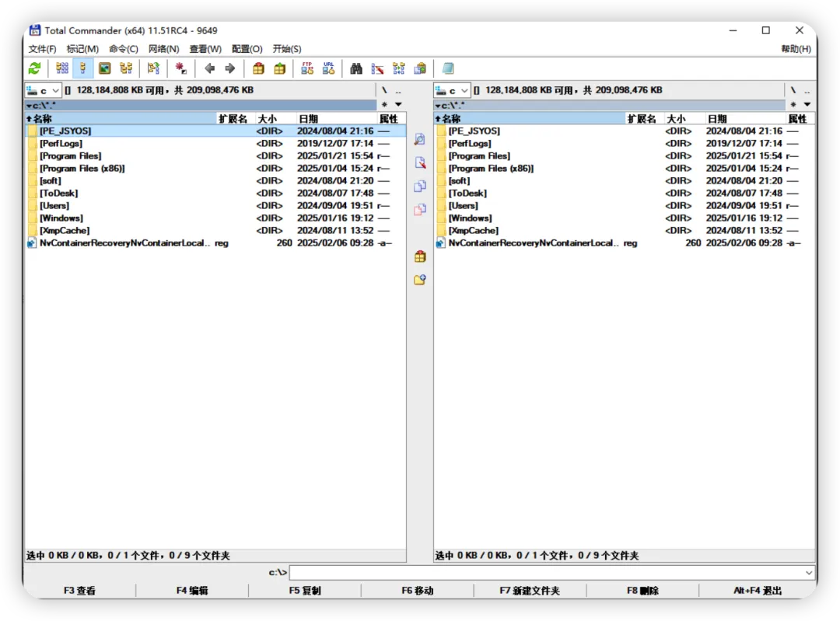Viewport: 840px width, 621px height.
Task: Select [PerfLogs] folder in left panel
Action: pyautogui.click(x=215, y=144)
